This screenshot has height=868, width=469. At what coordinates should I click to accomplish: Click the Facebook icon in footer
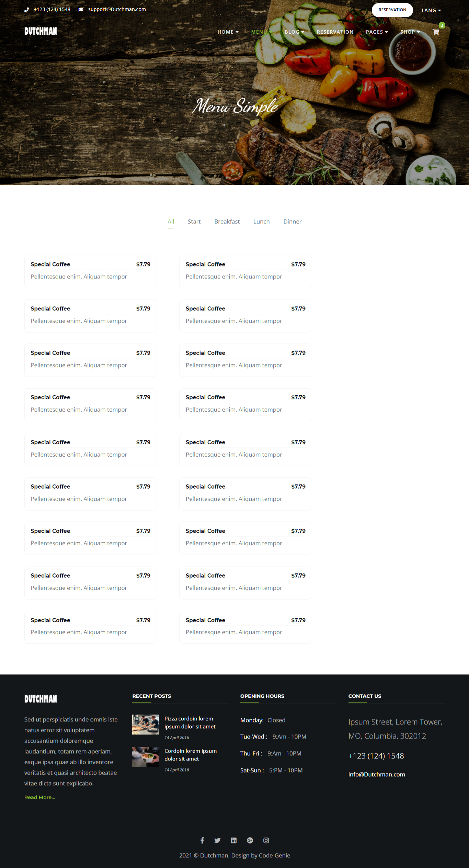pyautogui.click(x=202, y=840)
